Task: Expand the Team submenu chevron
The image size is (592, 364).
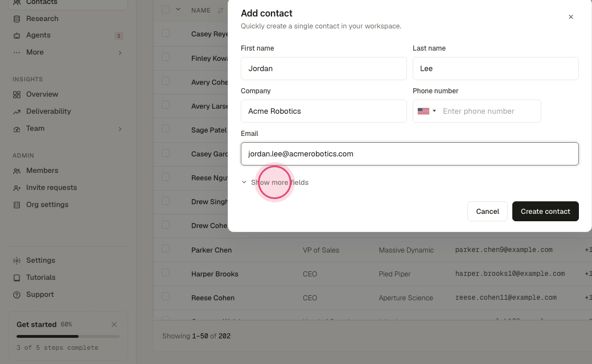Action: (120, 129)
